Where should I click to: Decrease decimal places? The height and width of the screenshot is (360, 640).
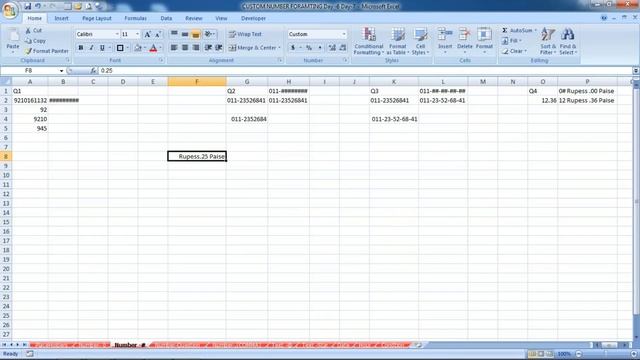tap(342, 48)
